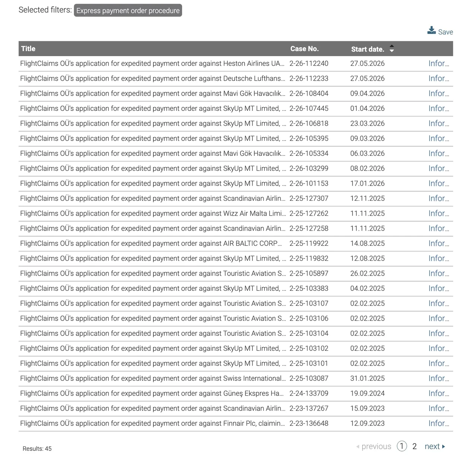This screenshot has width=472, height=476.
Task: Sort table by the Title column header
Action: pyautogui.click(x=28, y=48)
